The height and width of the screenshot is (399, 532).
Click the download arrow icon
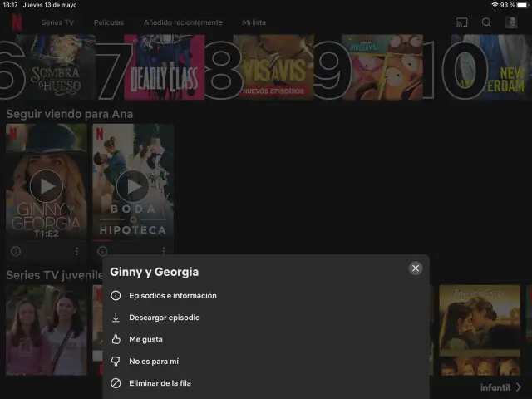[x=116, y=318]
